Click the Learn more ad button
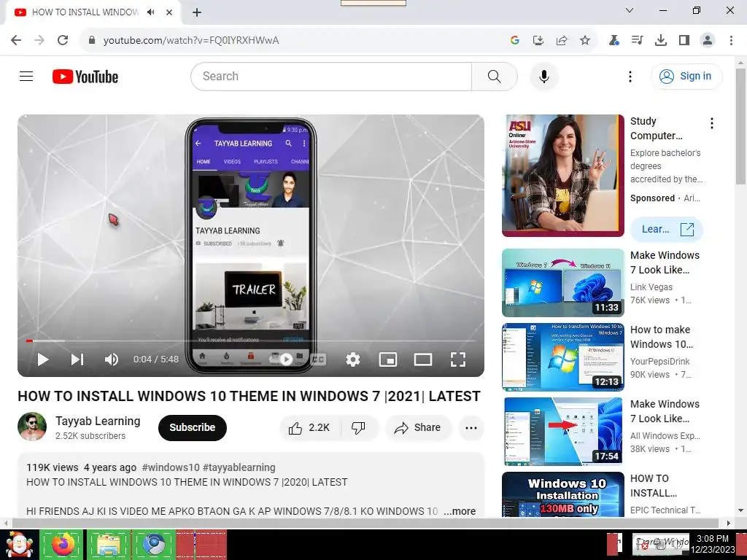747x560 pixels. coord(667,230)
